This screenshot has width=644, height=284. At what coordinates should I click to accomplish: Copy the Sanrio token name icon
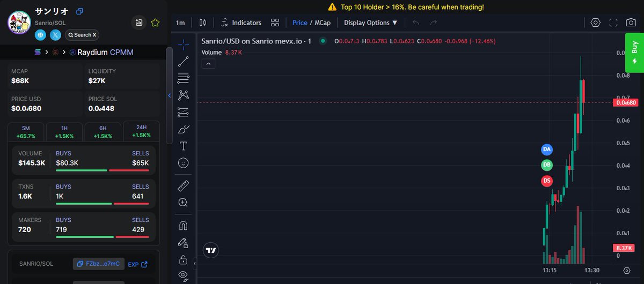79,11
